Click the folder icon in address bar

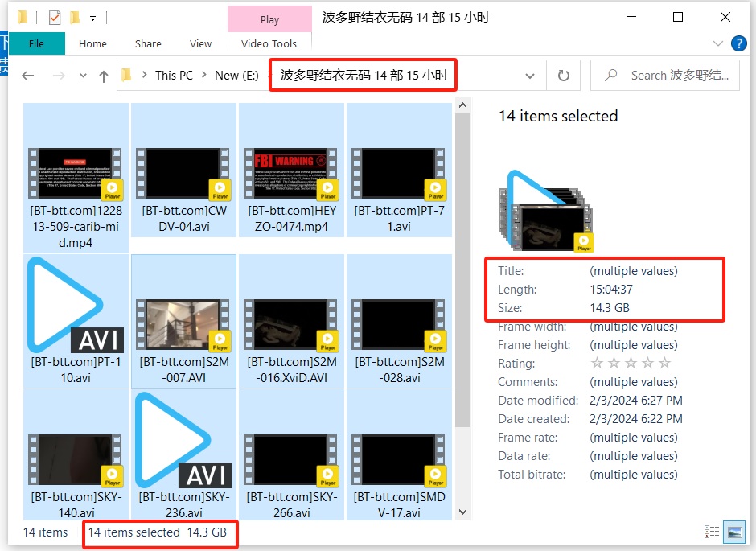pyautogui.click(x=127, y=76)
